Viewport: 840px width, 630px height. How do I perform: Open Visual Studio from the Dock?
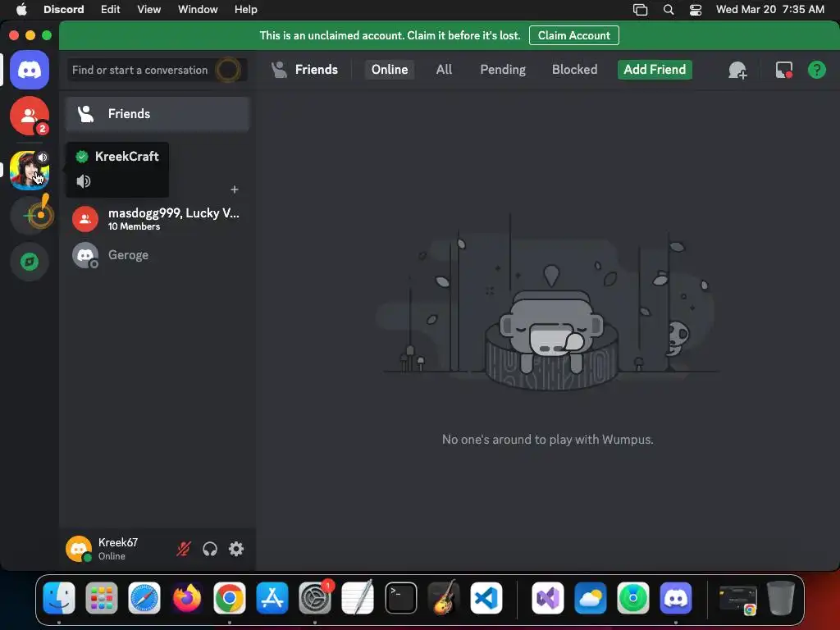pos(547,598)
